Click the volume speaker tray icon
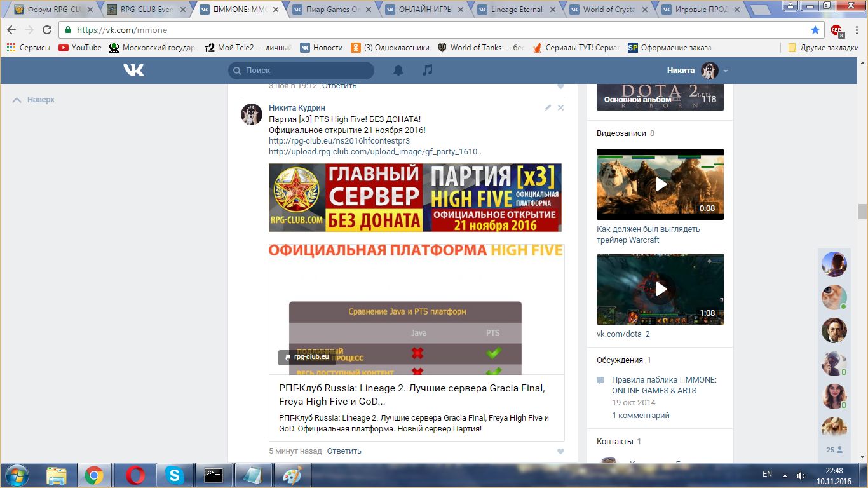 coord(801,475)
